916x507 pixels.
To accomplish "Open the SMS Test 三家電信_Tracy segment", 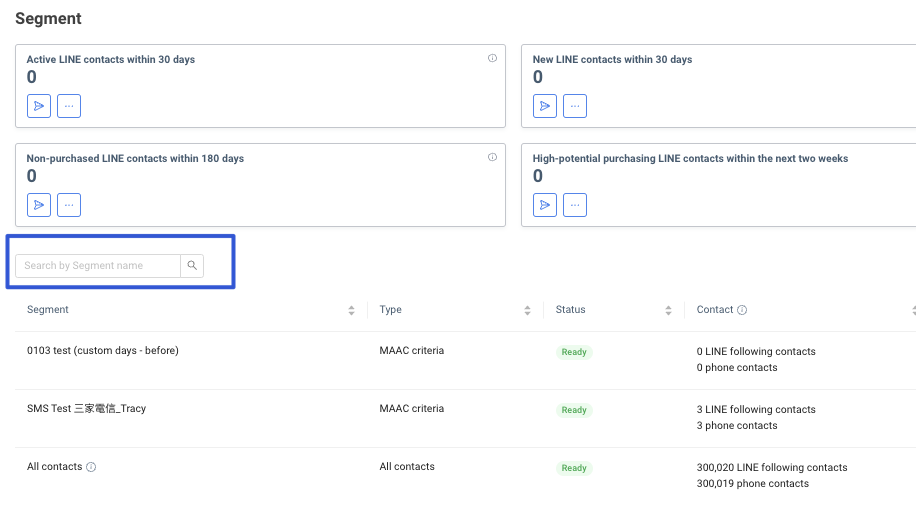I will 87,409.
